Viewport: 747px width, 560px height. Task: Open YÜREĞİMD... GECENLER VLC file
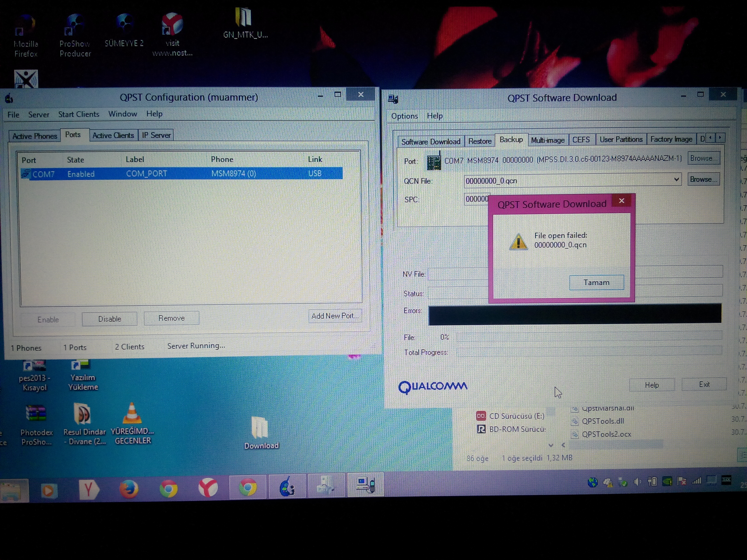coord(132,423)
